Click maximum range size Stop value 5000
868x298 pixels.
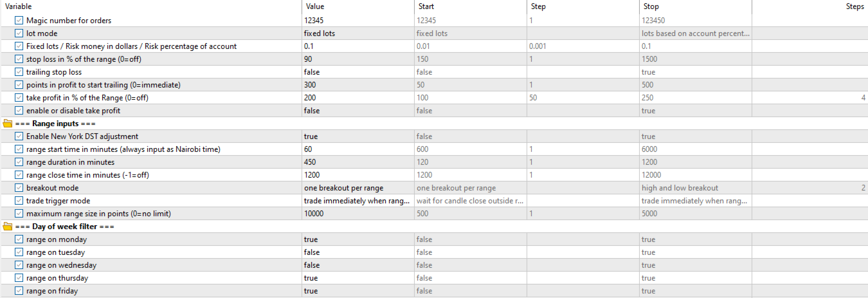pyautogui.click(x=694, y=214)
